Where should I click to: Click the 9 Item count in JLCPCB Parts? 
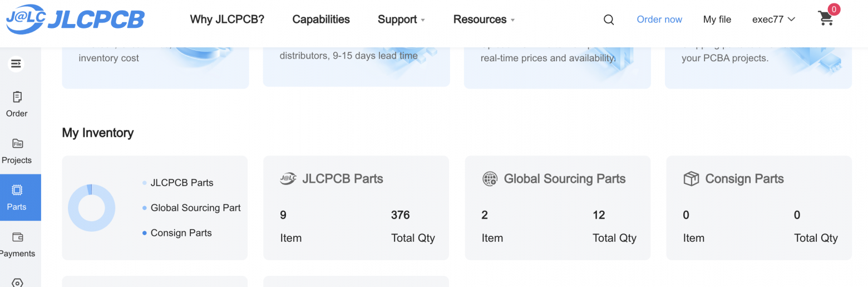(283, 215)
